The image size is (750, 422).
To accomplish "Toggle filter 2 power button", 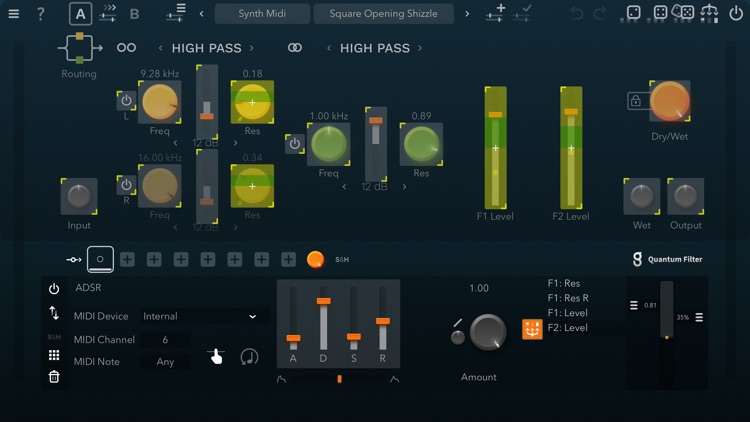I will click(295, 144).
